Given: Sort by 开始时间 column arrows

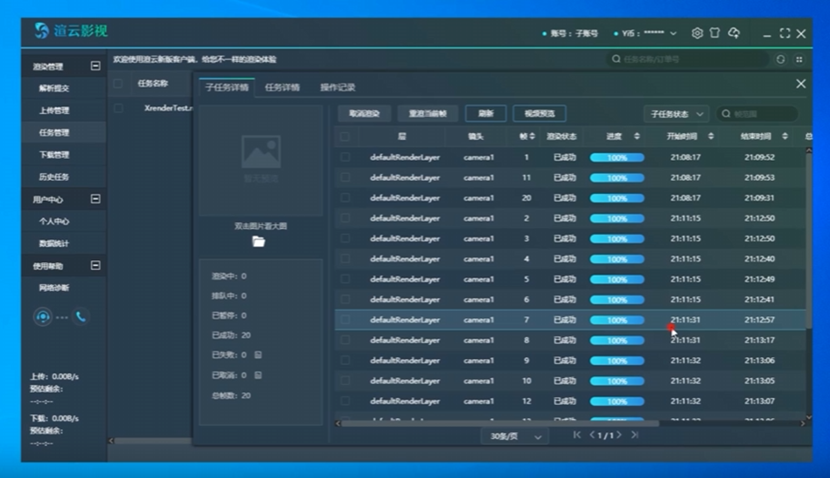Looking at the screenshot, I should (x=711, y=137).
